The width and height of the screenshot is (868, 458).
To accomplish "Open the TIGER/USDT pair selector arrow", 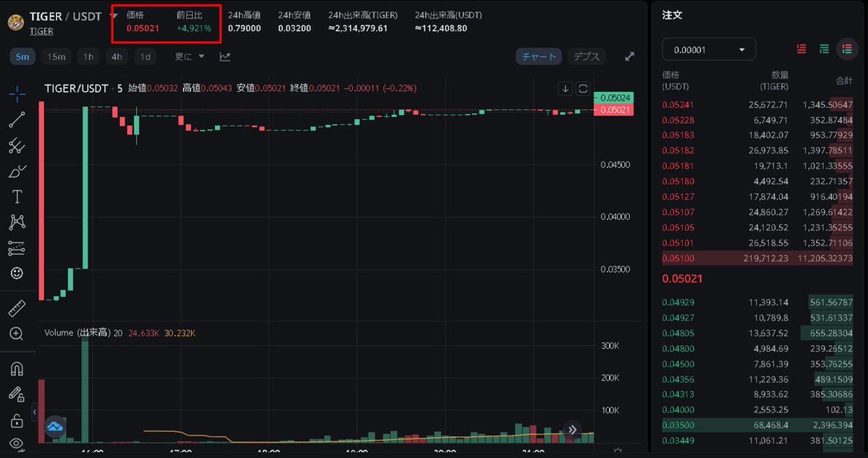I will point(114,16).
